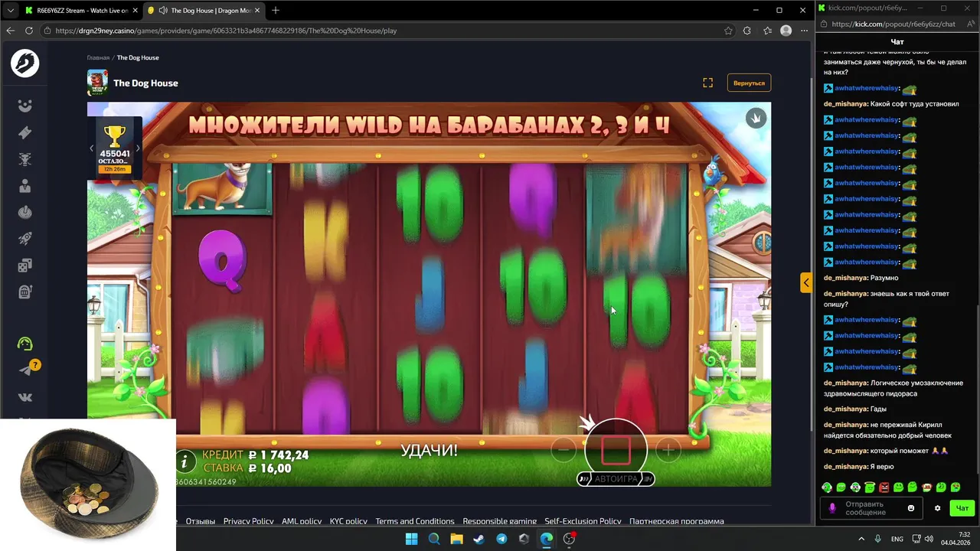Image resolution: width=980 pixels, height=551 pixels.
Task: Open Steam from the taskbar
Action: click(x=479, y=539)
